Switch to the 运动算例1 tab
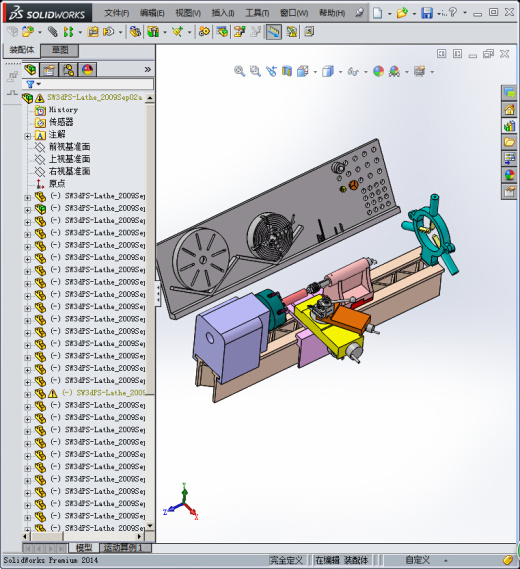The image size is (520, 569). [123, 547]
